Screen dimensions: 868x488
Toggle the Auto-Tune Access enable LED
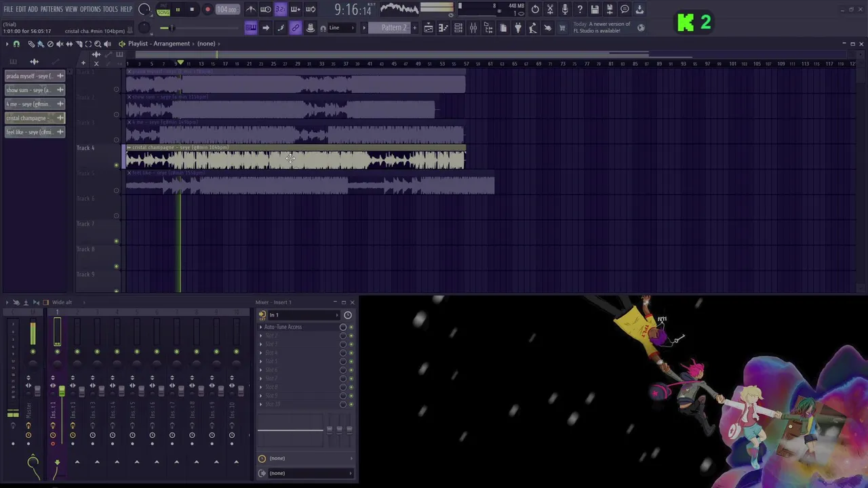pyautogui.click(x=351, y=327)
